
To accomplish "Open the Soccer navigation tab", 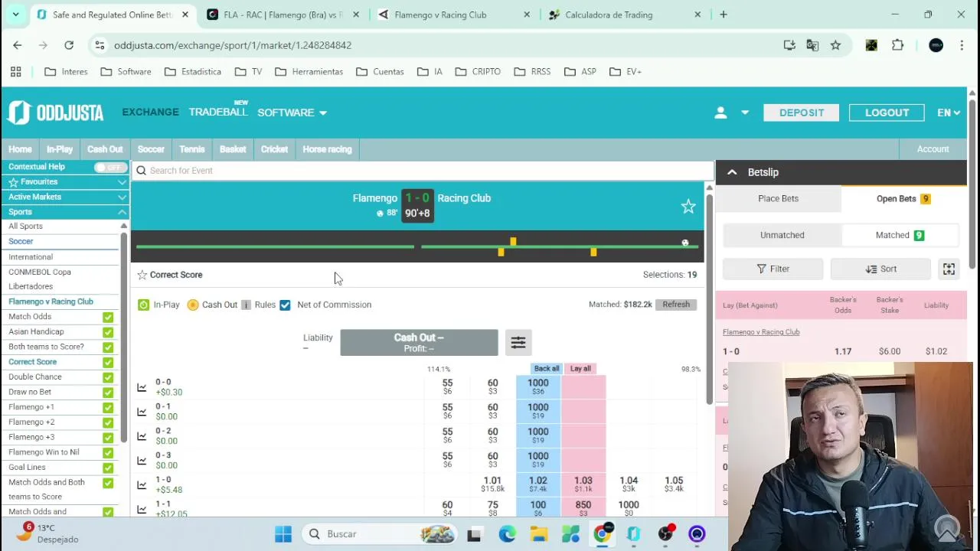I will pyautogui.click(x=151, y=149).
